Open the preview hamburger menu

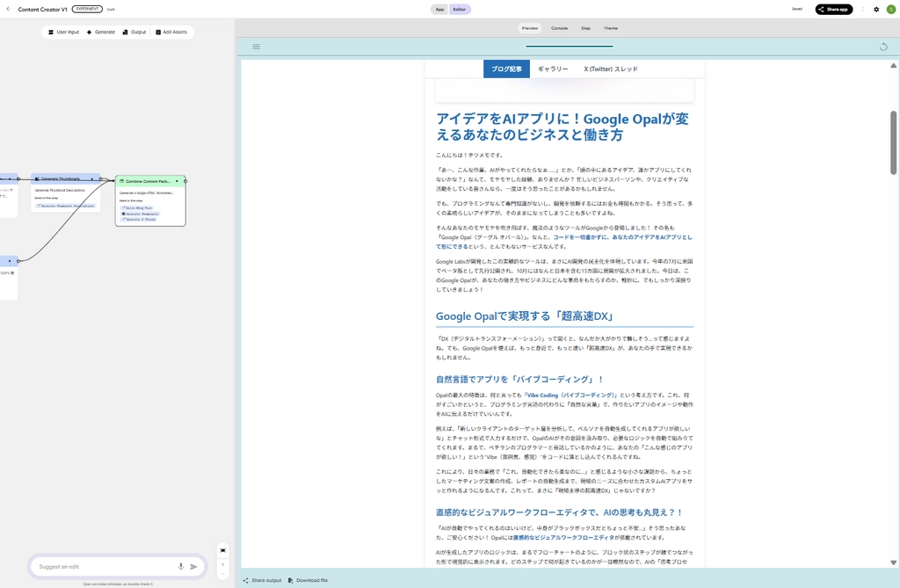click(256, 47)
